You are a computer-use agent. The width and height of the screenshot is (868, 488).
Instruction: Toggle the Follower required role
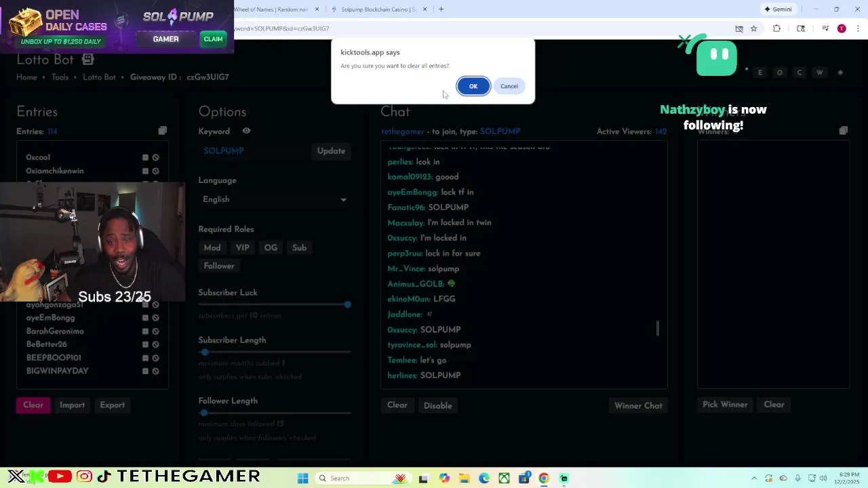(x=219, y=266)
